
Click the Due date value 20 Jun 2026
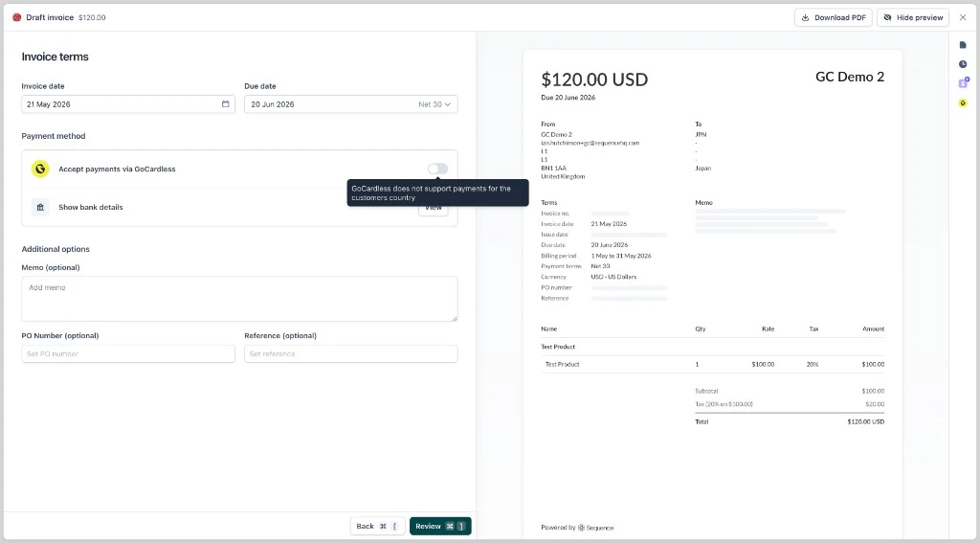273,104
